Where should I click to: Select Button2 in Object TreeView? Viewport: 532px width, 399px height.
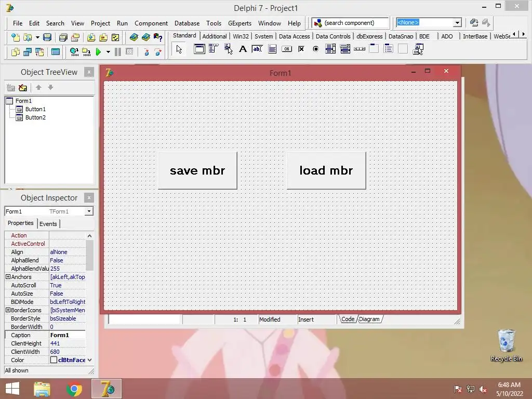point(35,117)
